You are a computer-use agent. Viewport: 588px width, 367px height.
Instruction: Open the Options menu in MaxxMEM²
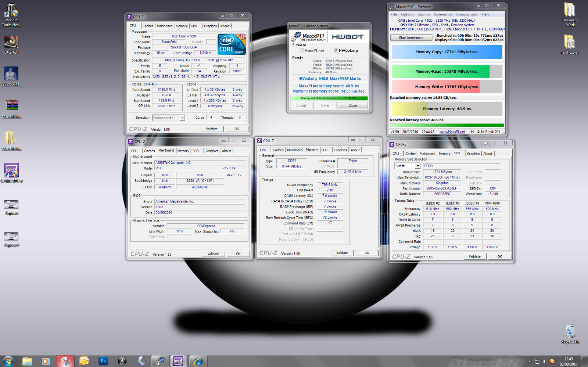click(x=407, y=14)
